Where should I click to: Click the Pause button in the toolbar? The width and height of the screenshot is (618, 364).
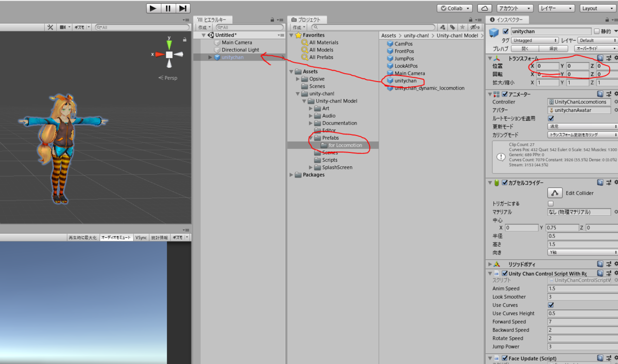[168, 8]
